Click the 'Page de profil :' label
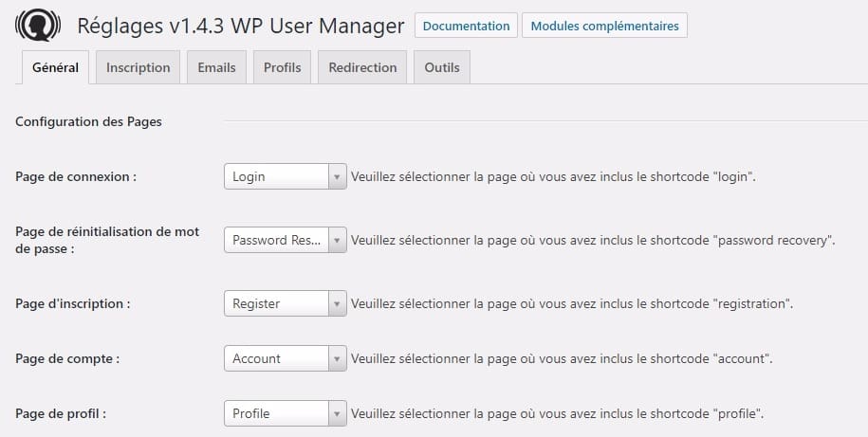This screenshot has width=868, height=437. point(61,413)
